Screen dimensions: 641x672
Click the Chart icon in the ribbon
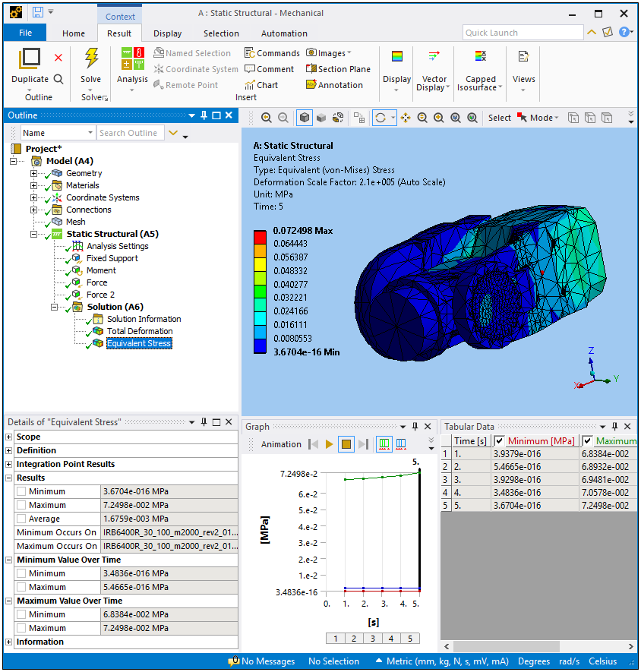261,85
